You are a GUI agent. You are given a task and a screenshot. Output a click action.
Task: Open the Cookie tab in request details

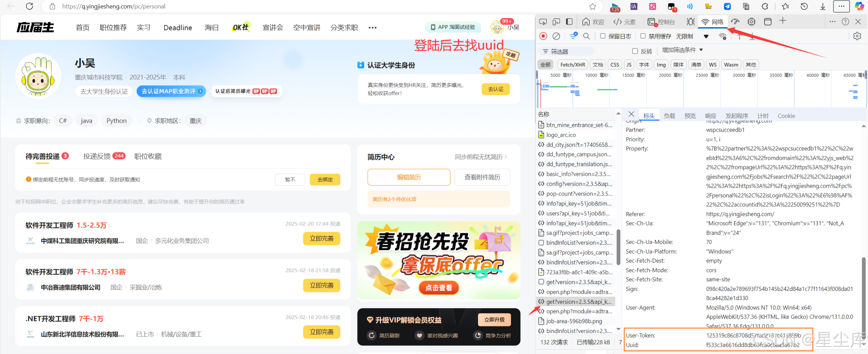(786, 116)
